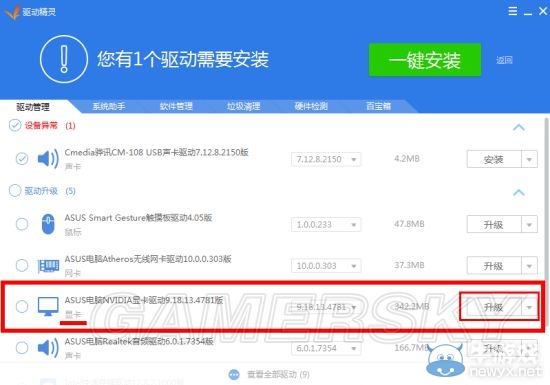This screenshot has height=385, width=550.
Task: Click 安装 for Cmedia sound card driver
Action: tap(494, 160)
